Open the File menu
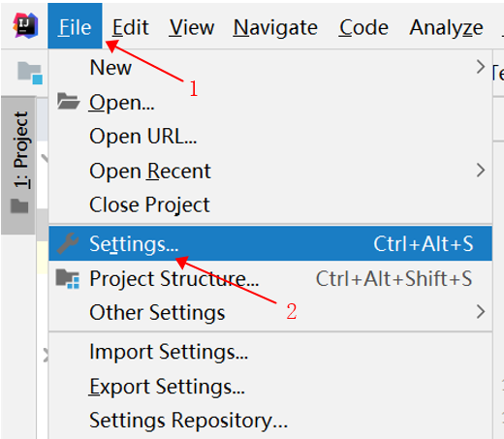This screenshot has height=439, width=504. [75, 26]
